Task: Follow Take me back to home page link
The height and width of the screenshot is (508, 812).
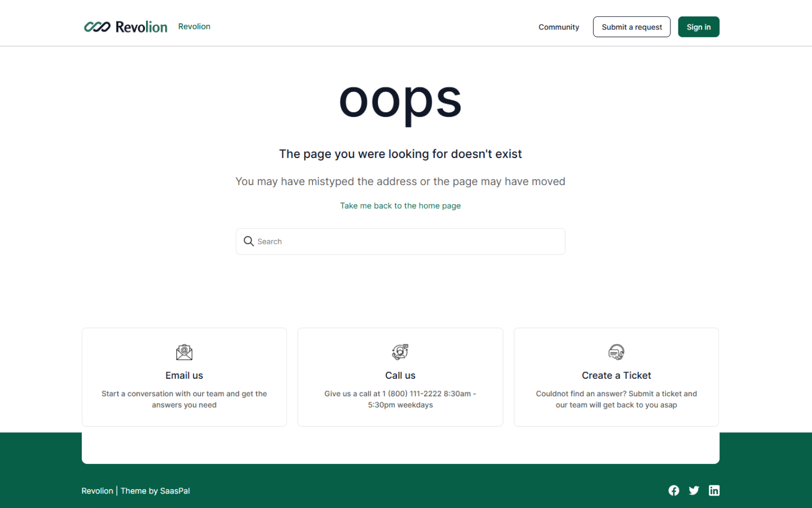Action: tap(400, 206)
